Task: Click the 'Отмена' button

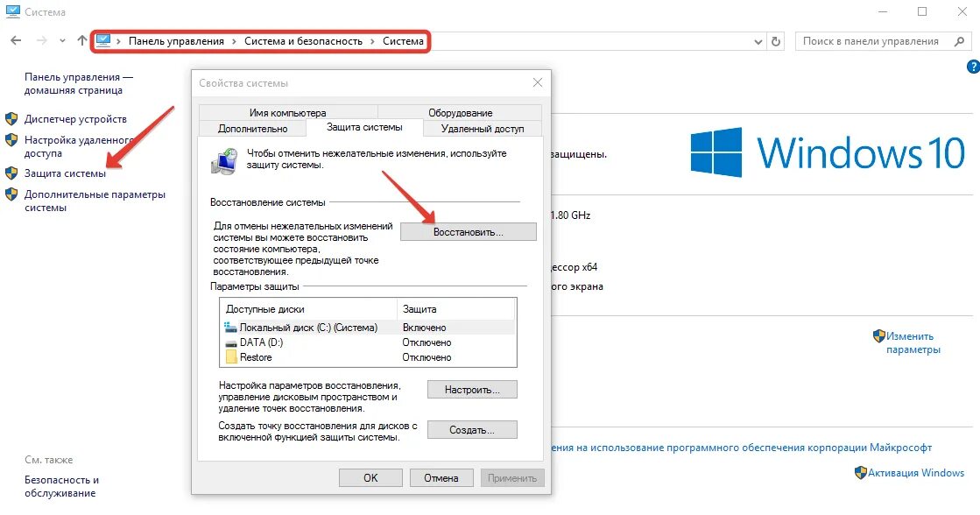Action: [x=441, y=478]
